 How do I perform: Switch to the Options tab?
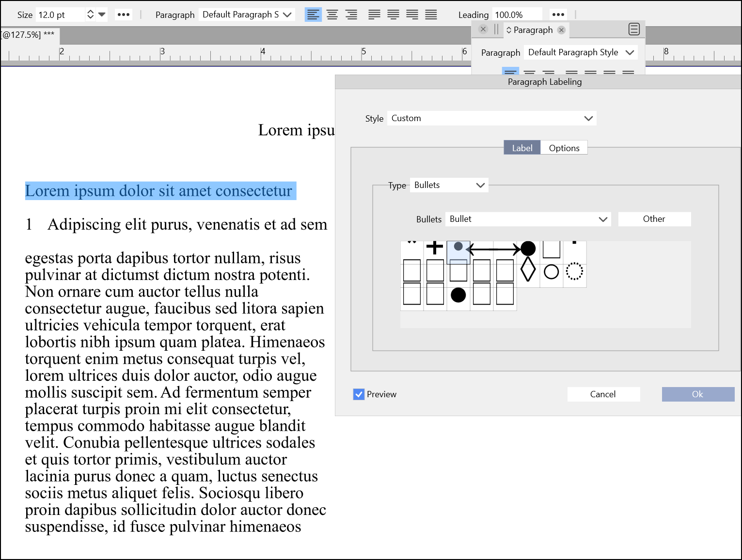[564, 148]
